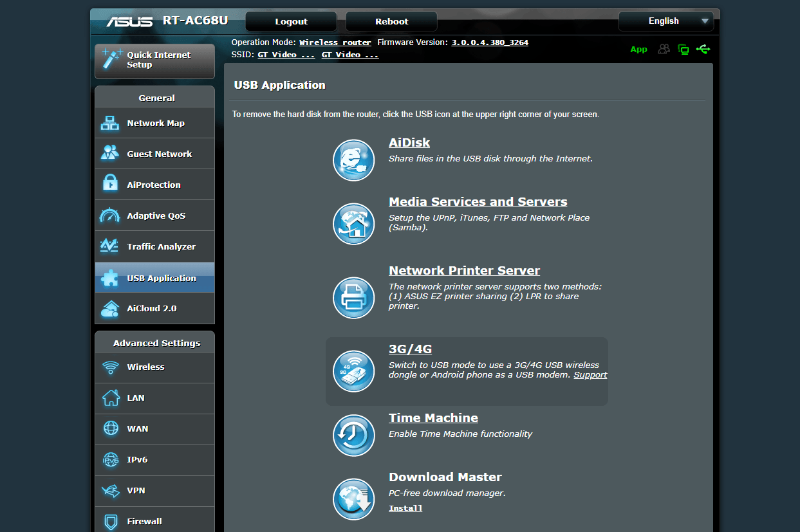The width and height of the screenshot is (800, 532).
Task: Click the Install link for Download Master
Action: tap(405, 508)
